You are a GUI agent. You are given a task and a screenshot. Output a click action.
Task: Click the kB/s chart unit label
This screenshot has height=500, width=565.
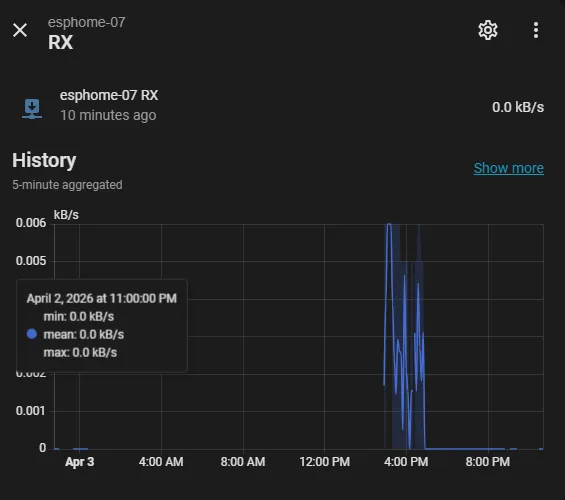tap(66, 215)
